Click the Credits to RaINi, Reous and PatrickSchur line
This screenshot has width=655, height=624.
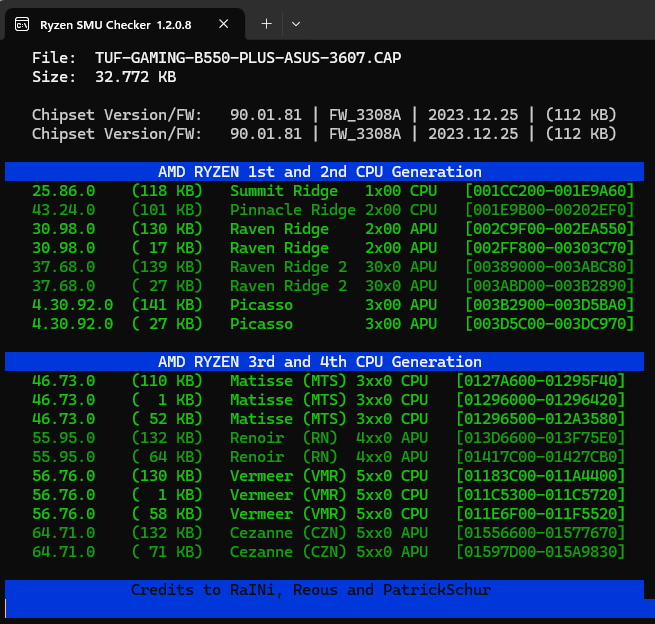click(x=311, y=590)
